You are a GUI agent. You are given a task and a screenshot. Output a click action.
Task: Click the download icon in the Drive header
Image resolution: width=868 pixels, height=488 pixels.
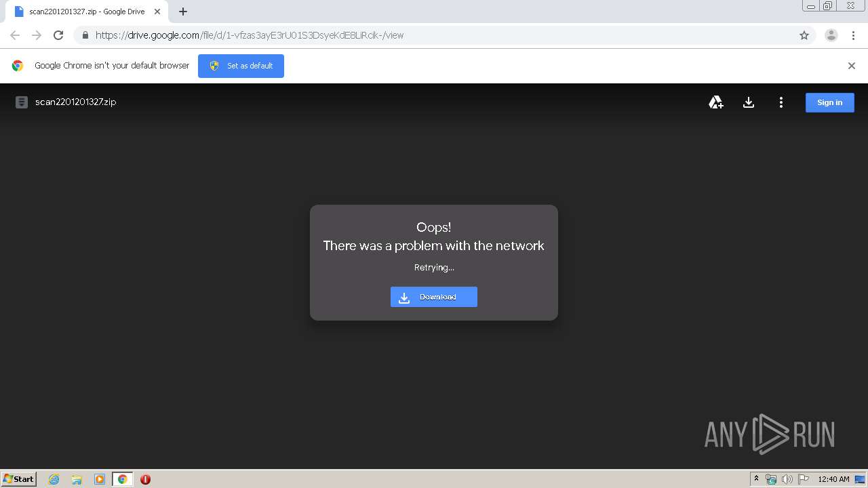[x=749, y=102]
